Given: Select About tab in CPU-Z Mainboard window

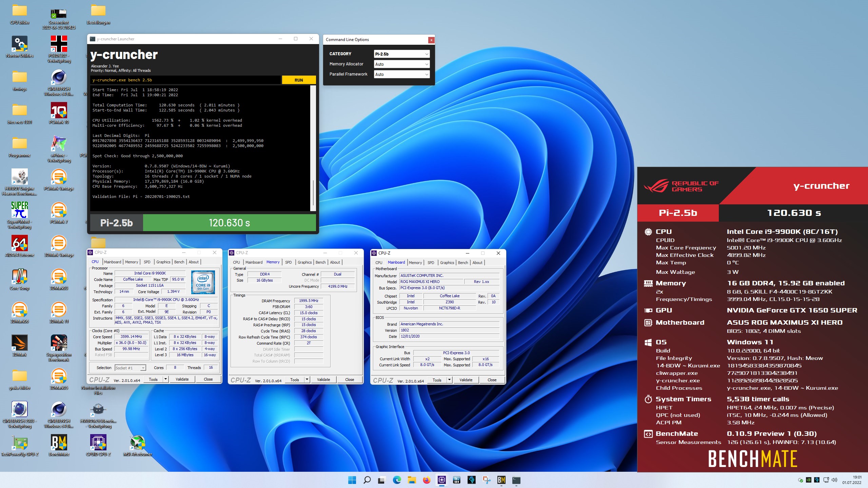Looking at the screenshot, I should point(477,263).
